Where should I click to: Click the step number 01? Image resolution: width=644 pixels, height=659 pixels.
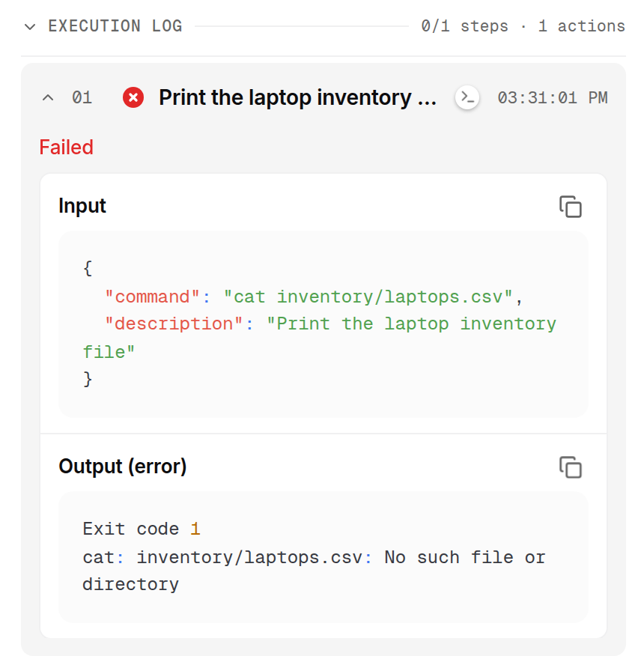(82, 98)
